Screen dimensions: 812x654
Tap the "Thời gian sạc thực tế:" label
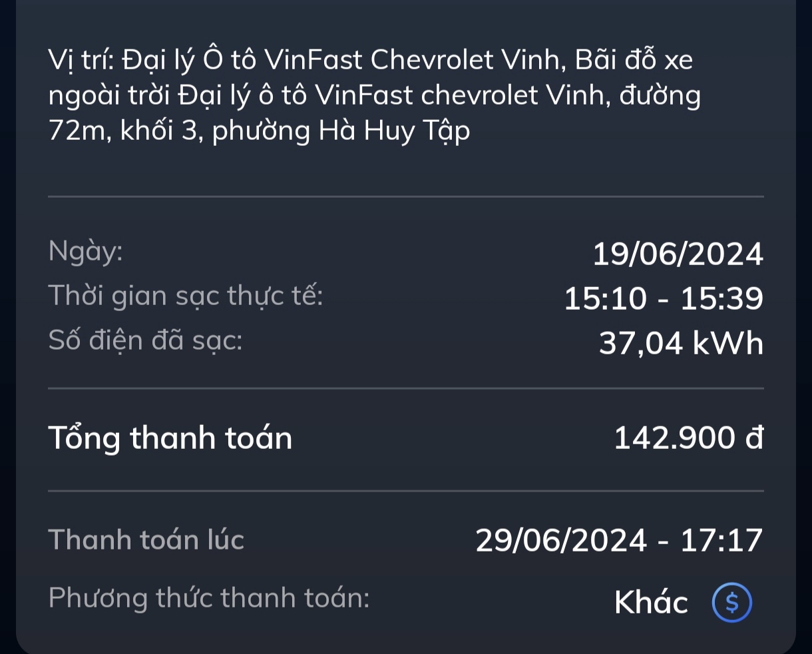[186, 296]
